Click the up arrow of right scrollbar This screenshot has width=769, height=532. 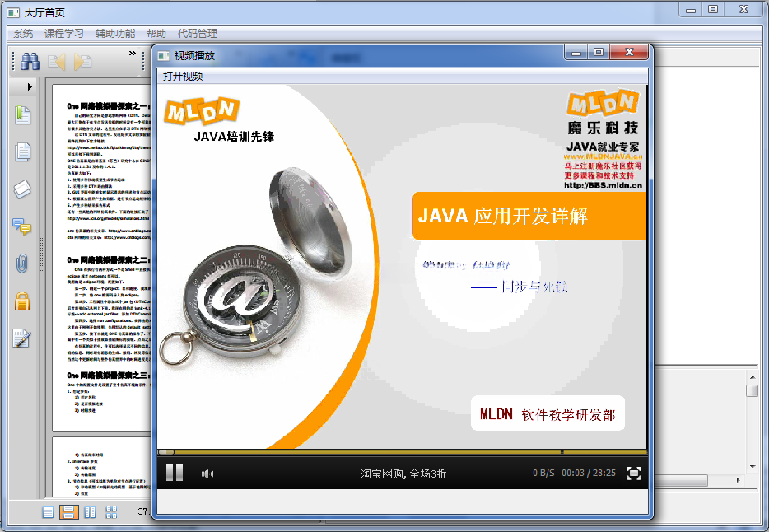(x=753, y=376)
